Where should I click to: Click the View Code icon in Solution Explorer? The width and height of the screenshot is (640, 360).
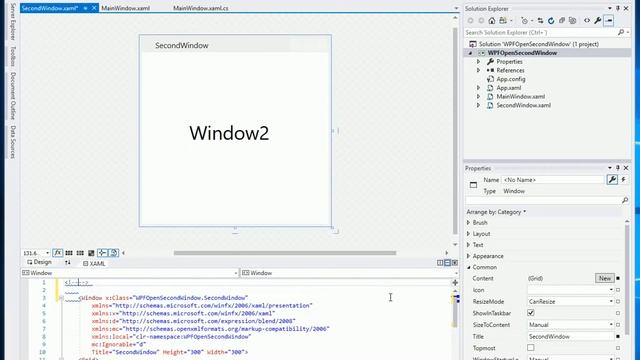(x=587, y=20)
